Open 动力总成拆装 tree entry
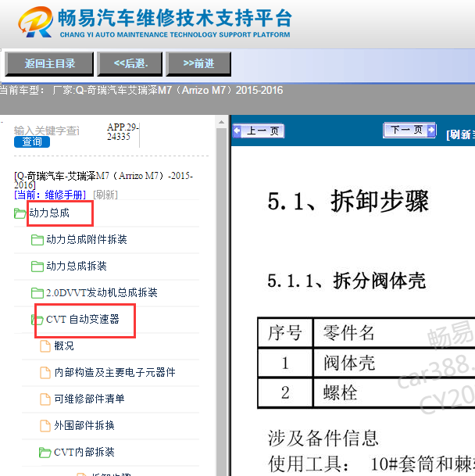This screenshot has width=475, height=476. point(77,267)
